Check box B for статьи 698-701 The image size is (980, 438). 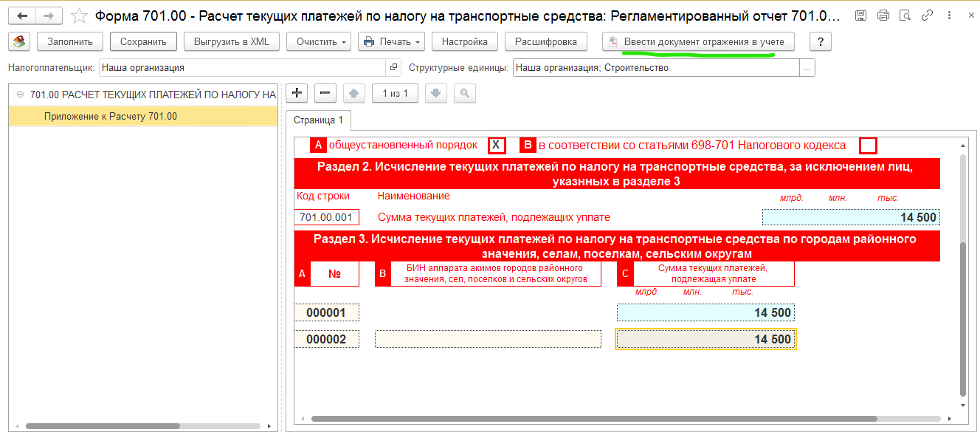pyautogui.click(x=869, y=145)
